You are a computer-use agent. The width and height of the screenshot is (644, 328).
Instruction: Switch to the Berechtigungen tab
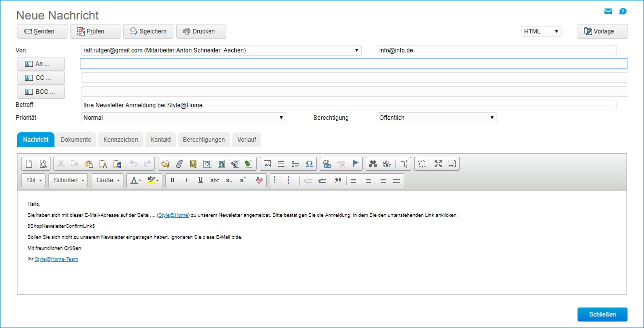(204, 140)
